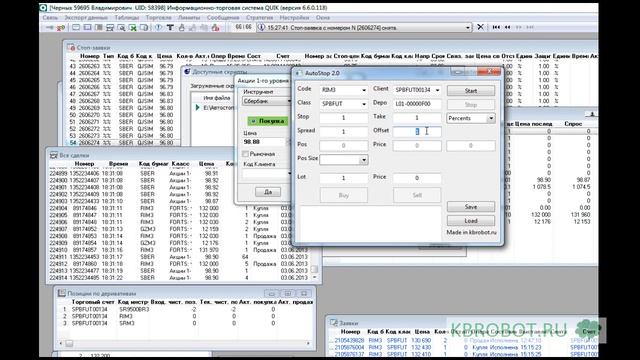
Task: Select the SRM3 position row
Action: [186, 323]
